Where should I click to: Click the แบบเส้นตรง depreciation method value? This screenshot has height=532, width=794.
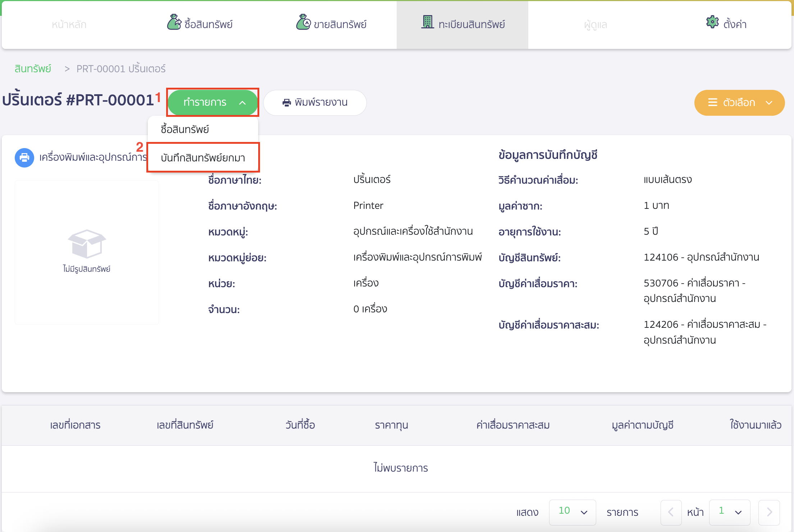[667, 179]
